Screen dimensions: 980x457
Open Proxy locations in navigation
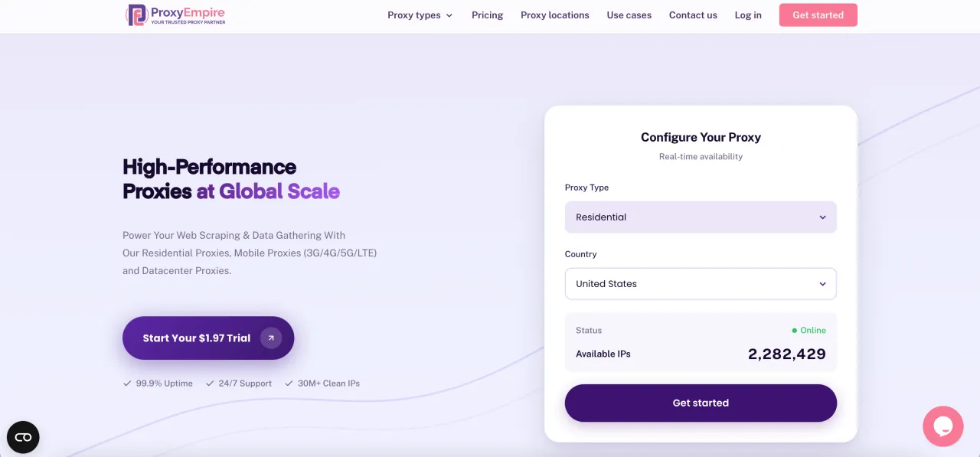click(x=555, y=15)
